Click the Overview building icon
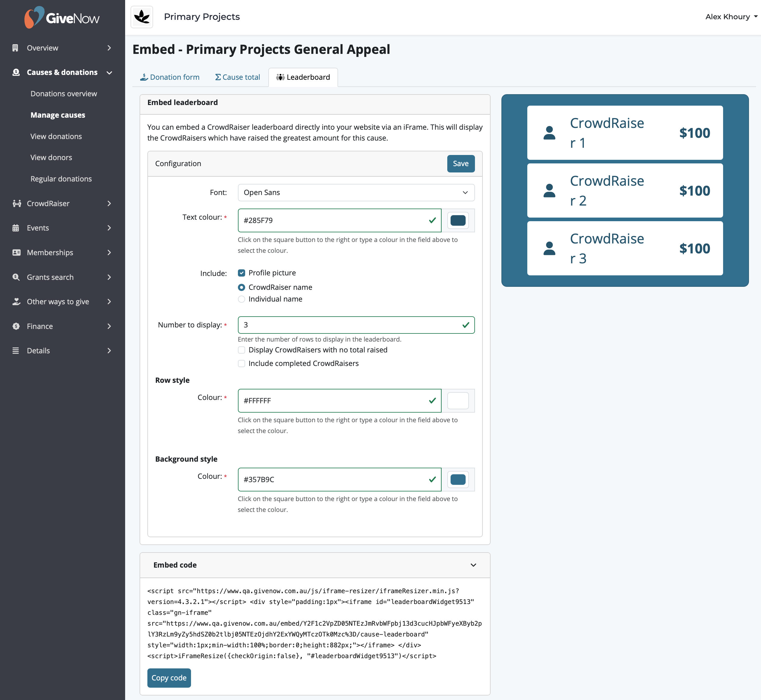 click(x=16, y=48)
